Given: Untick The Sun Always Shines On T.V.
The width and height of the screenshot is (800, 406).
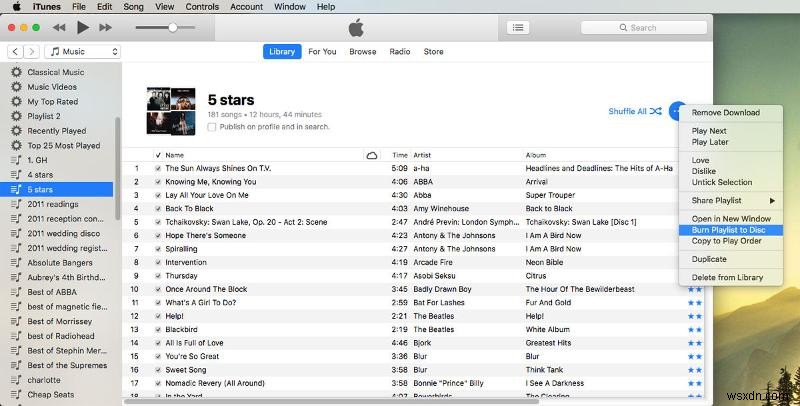Looking at the screenshot, I should click(x=158, y=168).
